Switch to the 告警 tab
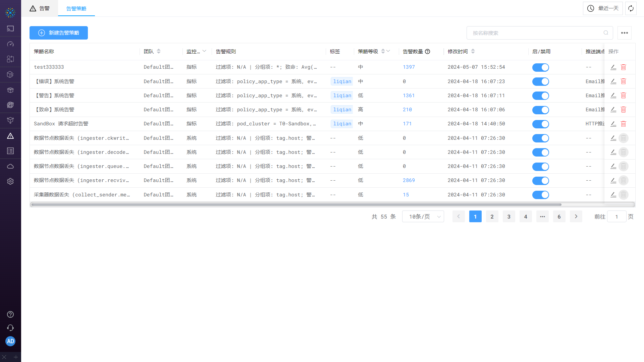644x362 pixels. pyautogui.click(x=40, y=8)
